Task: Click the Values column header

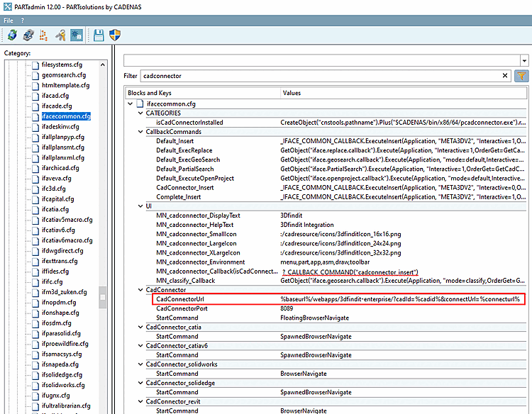Action: tap(292, 93)
